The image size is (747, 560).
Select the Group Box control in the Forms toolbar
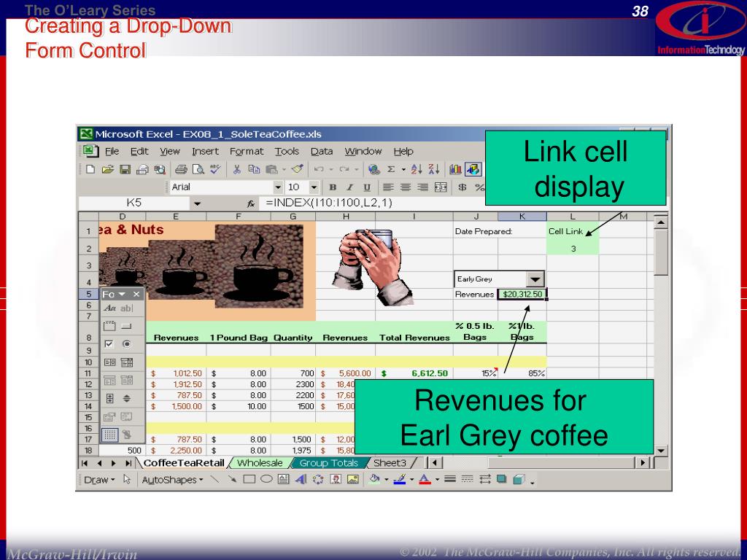(x=109, y=326)
